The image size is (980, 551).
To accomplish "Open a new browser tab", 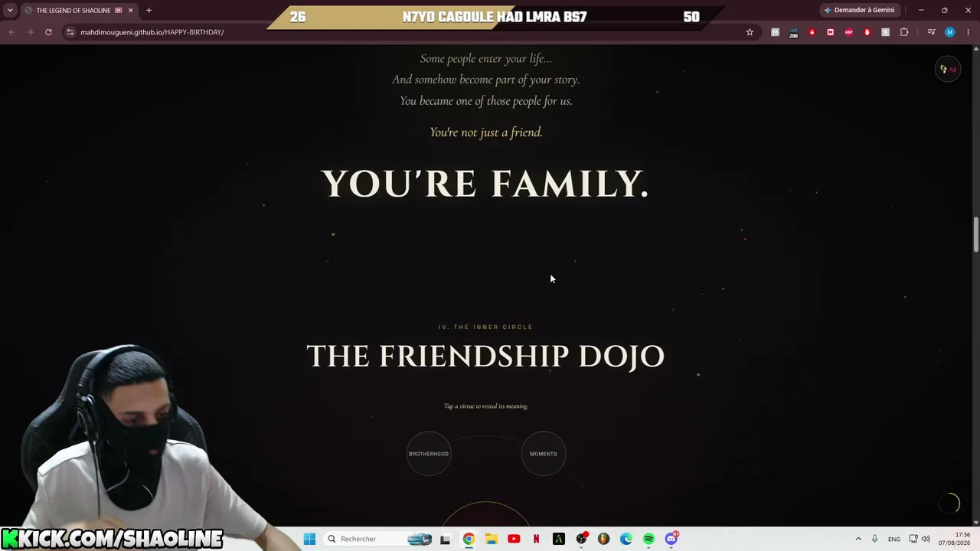I will pos(149,10).
